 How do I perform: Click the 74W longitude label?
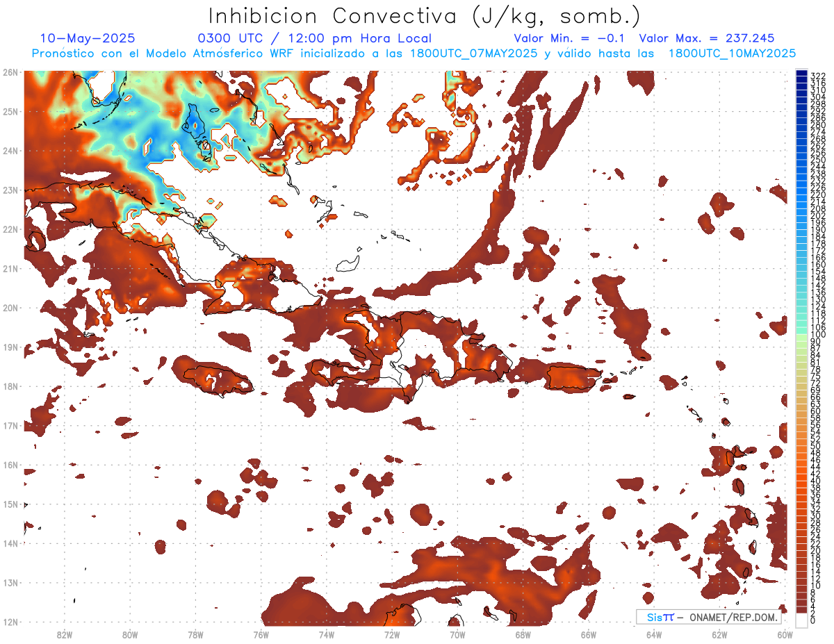coord(327,634)
